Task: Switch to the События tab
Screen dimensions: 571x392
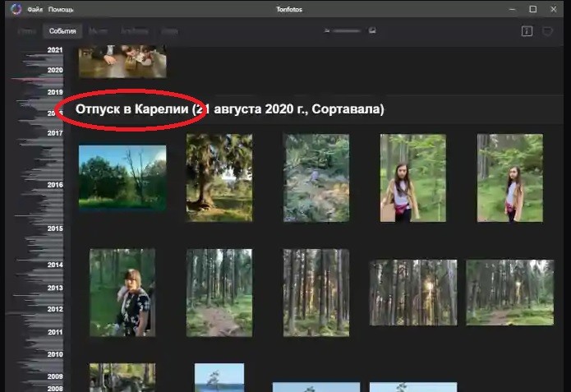Action: (62, 31)
